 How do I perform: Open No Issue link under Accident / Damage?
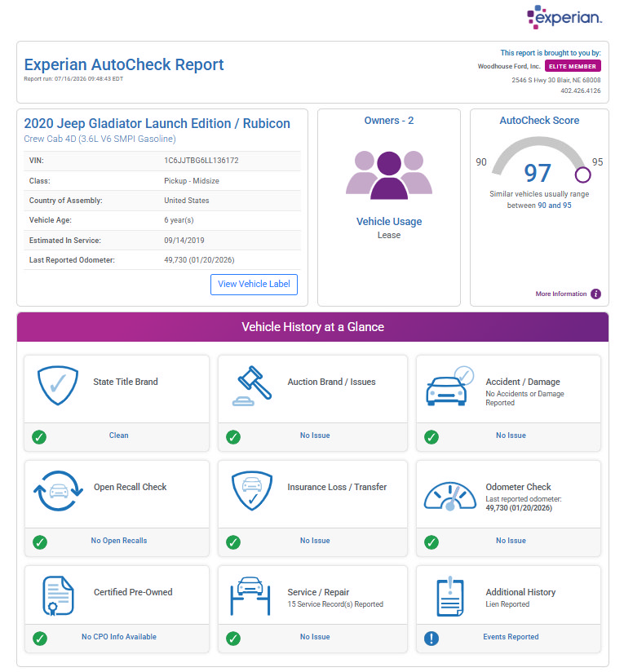coord(511,435)
